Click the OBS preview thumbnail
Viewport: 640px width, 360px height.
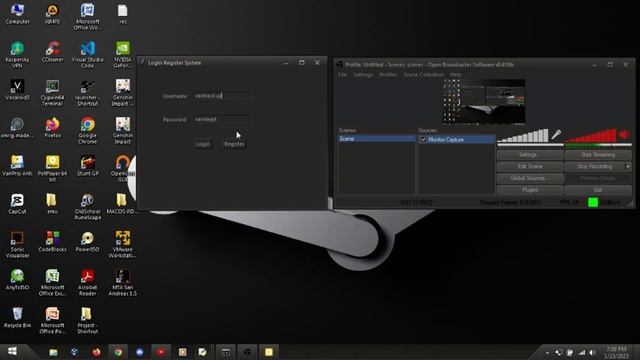pyautogui.click(x=484, y=102)
